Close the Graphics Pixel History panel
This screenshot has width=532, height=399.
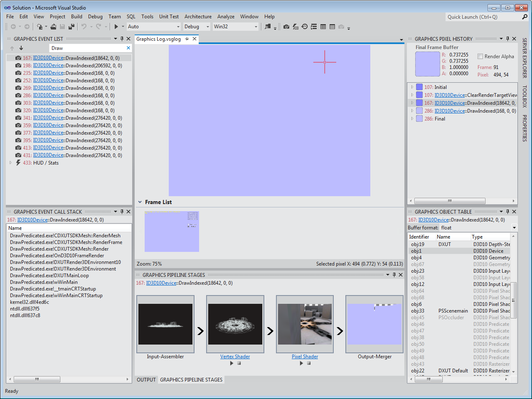pos(514,39)
